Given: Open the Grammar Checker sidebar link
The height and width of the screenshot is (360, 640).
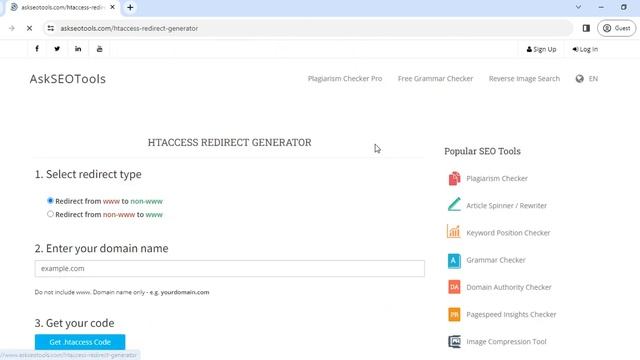Looking at the screenshot, I should [x=496, y=260].
